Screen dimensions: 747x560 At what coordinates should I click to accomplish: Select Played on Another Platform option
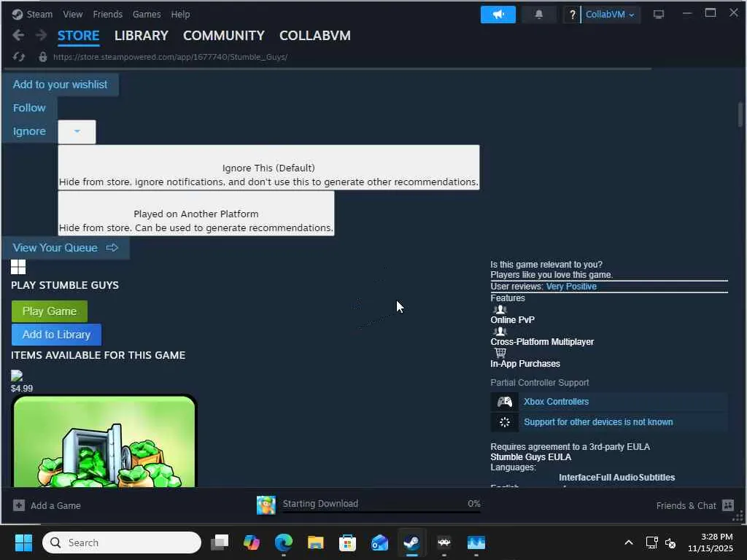pyautogui.click(x=196, y=214)
